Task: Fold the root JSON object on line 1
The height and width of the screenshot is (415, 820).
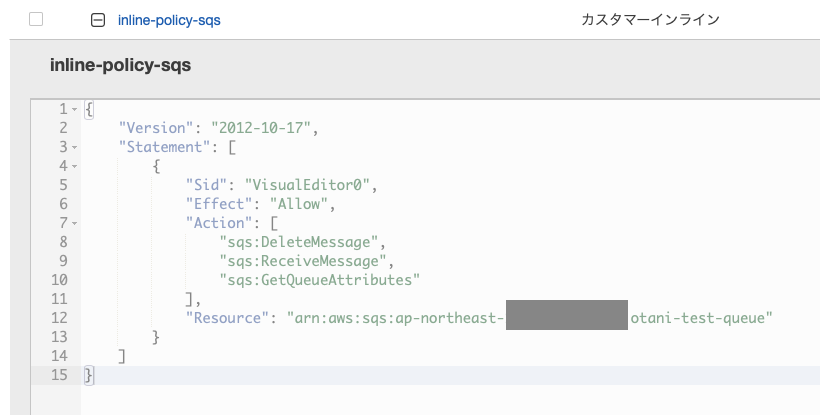Action: click(74, 109)
